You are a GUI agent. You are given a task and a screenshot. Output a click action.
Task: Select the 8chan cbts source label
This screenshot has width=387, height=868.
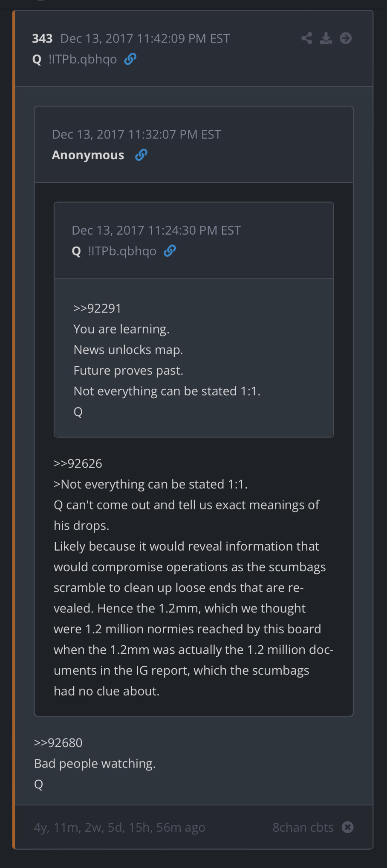(303, 827)
